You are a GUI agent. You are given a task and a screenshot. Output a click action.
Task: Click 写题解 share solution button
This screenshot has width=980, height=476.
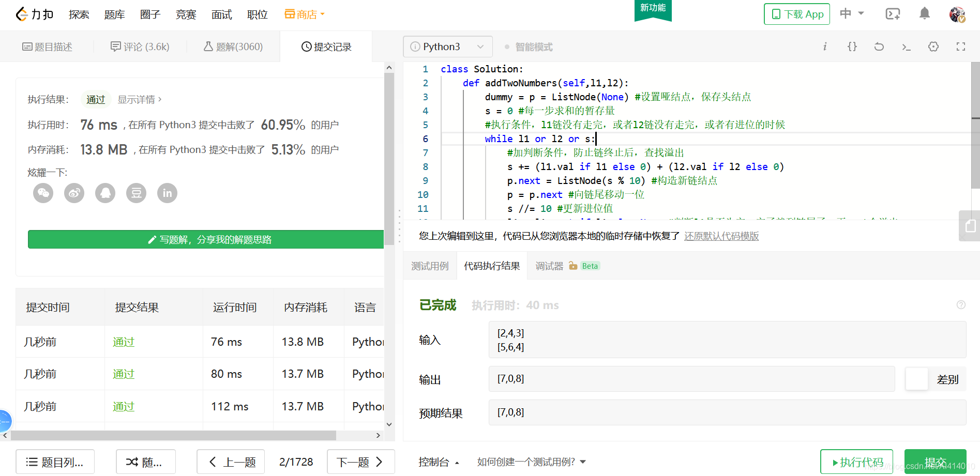click(x=206, y=239)
